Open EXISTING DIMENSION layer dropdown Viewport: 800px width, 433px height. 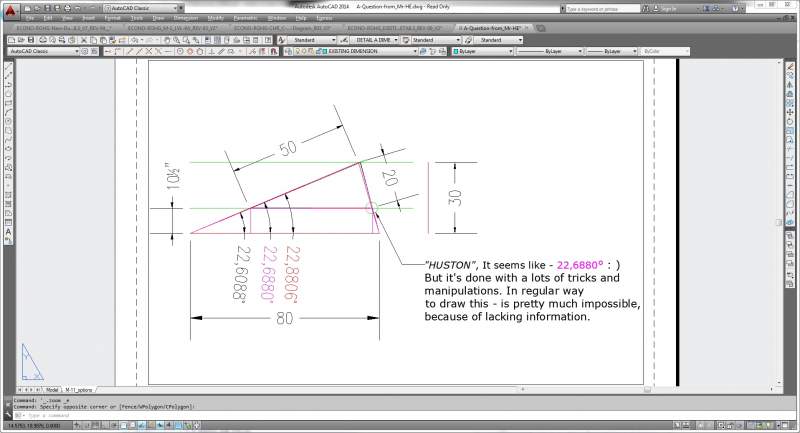[356, 51]
